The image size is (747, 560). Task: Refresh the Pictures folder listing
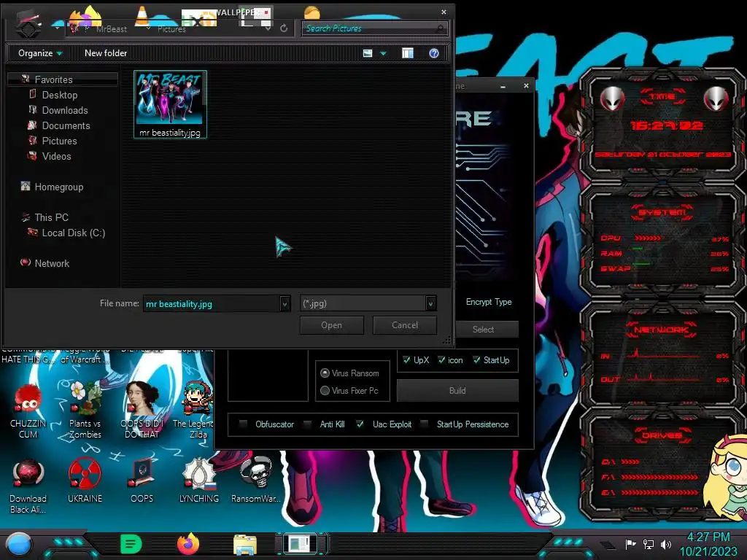(284, 28)
